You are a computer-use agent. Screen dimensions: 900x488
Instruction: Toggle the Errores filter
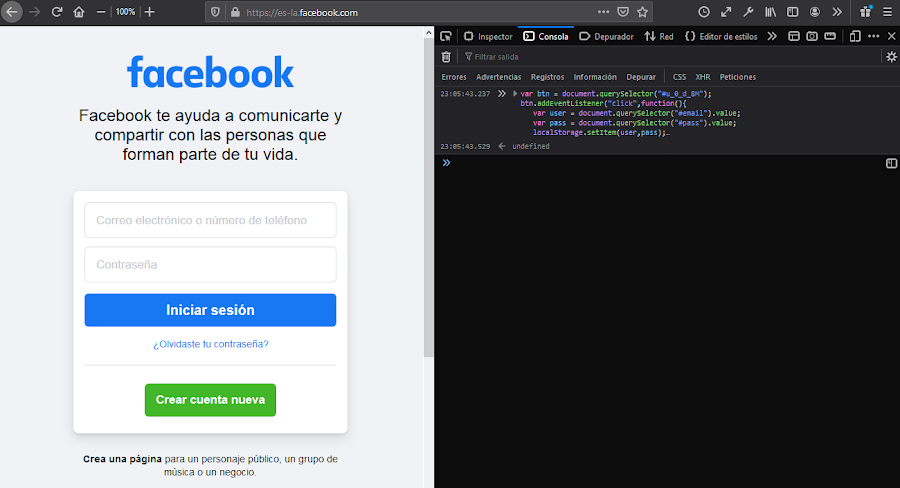(x=453, y=77)
